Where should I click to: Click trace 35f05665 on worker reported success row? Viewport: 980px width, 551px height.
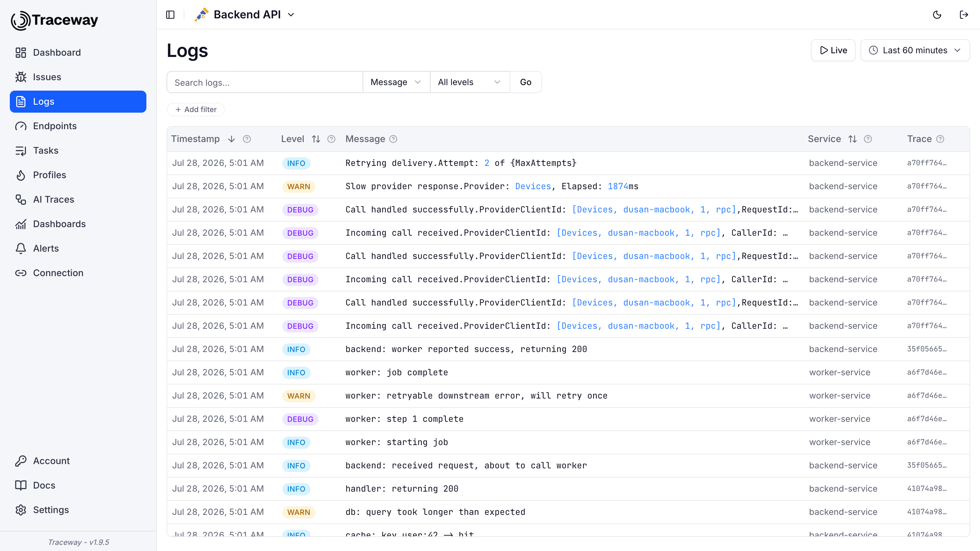(927, 349)
